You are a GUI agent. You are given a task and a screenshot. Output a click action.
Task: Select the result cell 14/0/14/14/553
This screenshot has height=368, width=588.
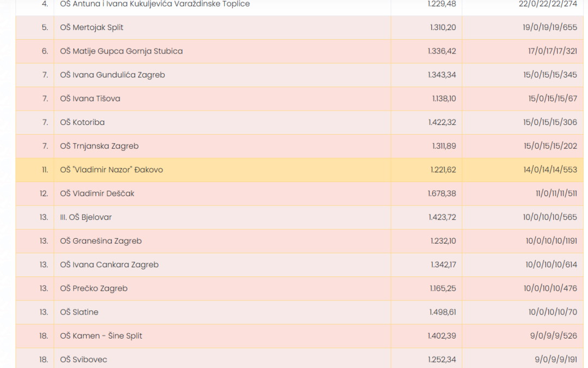tap(550, 170)
